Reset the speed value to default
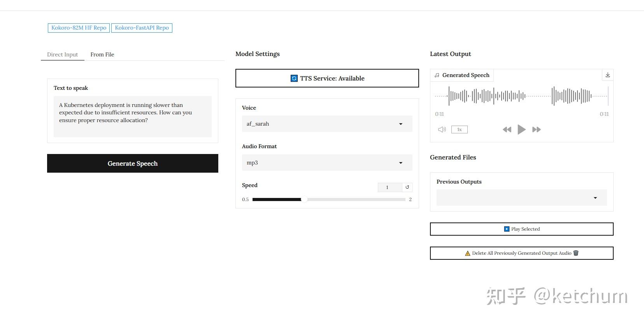The width and height of the screenshot is (644, 322). click(x=407, y=187)
